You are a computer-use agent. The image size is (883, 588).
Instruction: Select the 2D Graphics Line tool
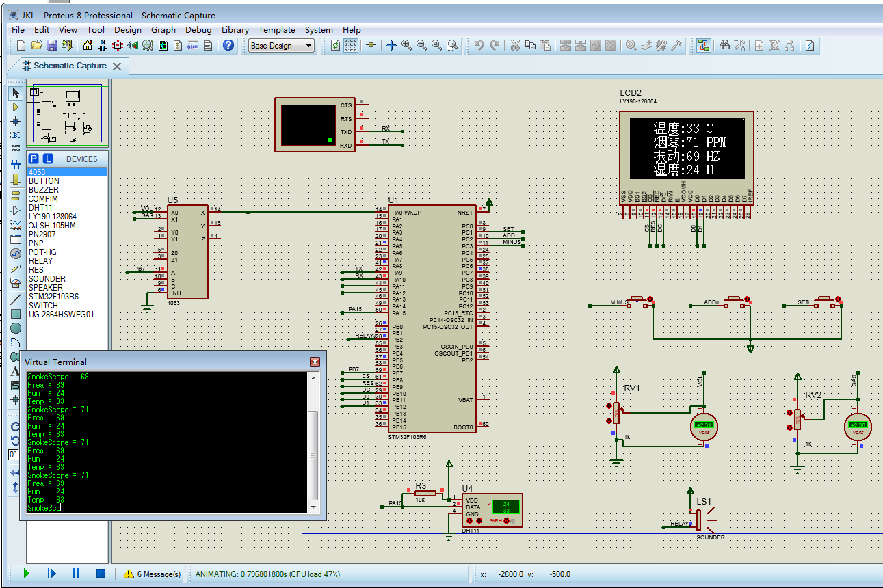(x=16, y=299)
